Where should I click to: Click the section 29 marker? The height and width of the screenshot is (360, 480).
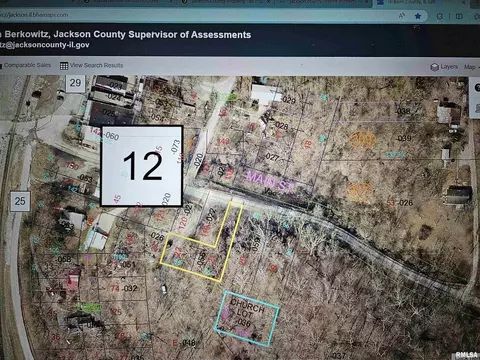[75, 83]
